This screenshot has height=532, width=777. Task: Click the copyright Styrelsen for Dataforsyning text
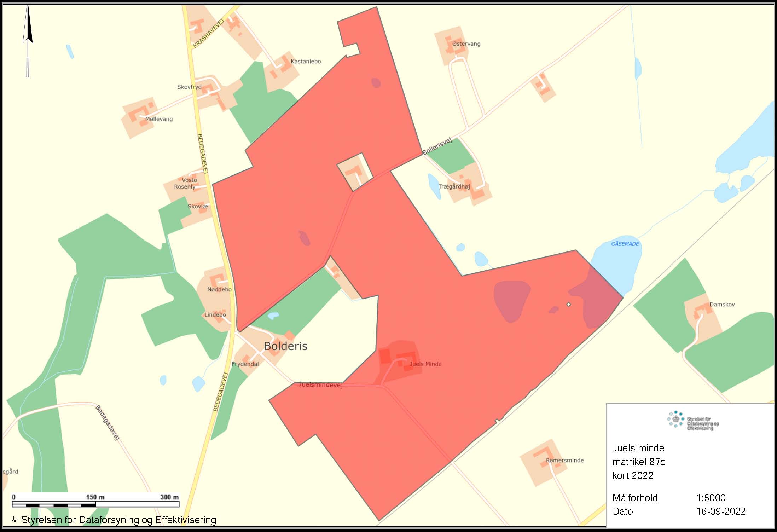tap(114, 520)
